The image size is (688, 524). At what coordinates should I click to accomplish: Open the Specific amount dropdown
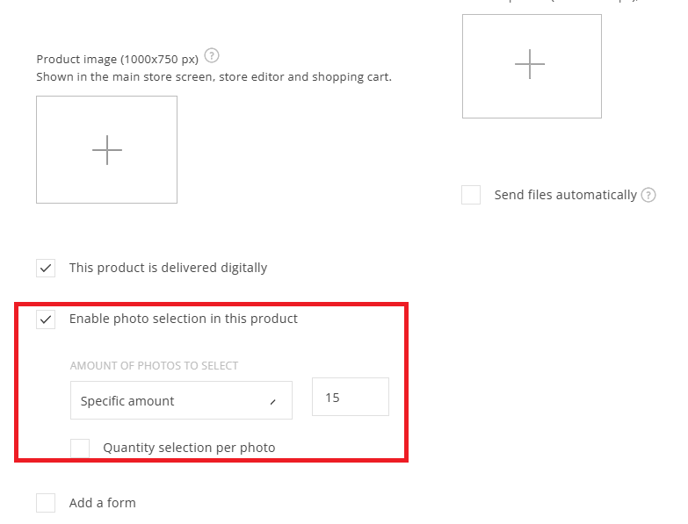coord(181,400)
